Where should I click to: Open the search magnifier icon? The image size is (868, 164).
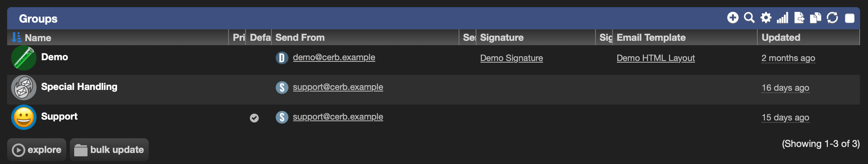(x=749, y=18)
